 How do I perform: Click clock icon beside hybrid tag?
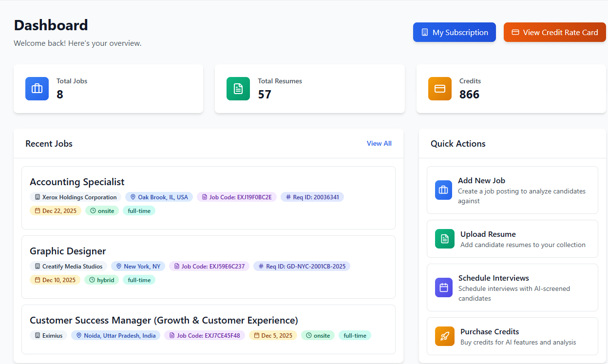pos(92,280)
